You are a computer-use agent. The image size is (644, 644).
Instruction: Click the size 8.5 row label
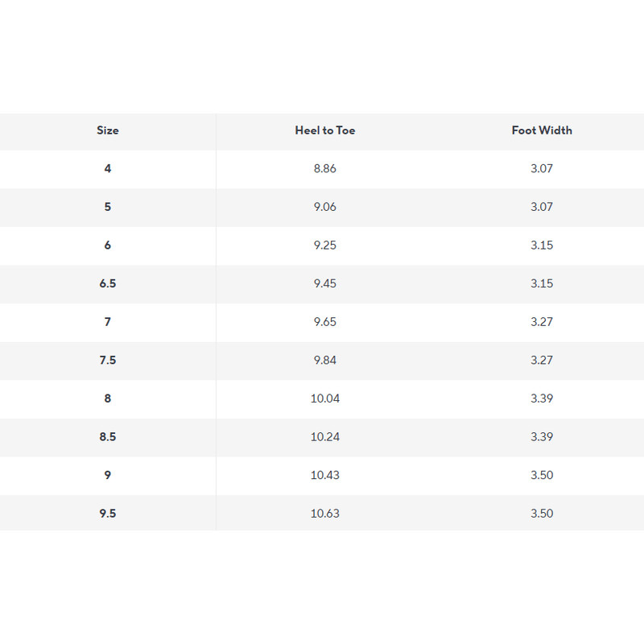108,436
